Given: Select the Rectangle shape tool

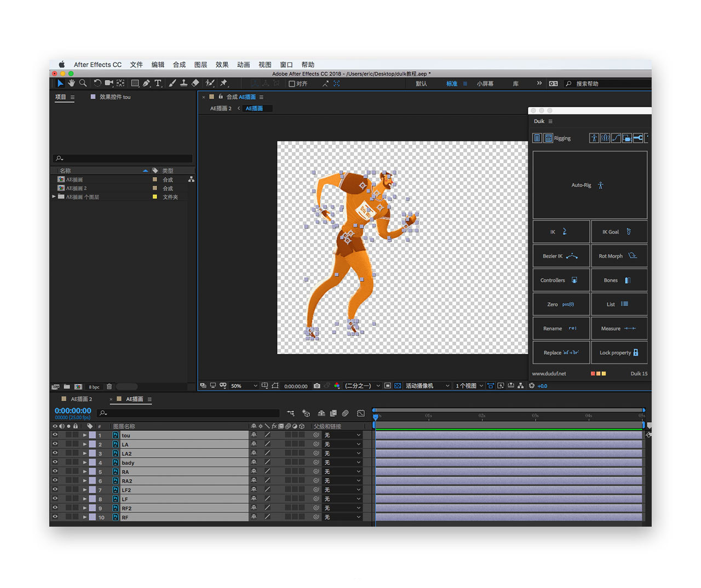Looking at the screenshot, I should (135, 83).
